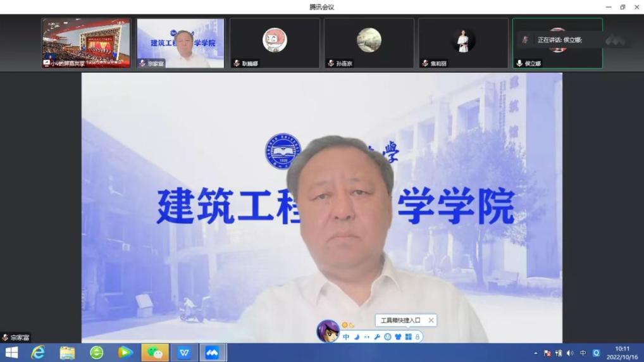The height and width of the screenshot is (362, 644).
Task: Click the Tencent Meeting taskbar icon
Action: pos(213,353)
